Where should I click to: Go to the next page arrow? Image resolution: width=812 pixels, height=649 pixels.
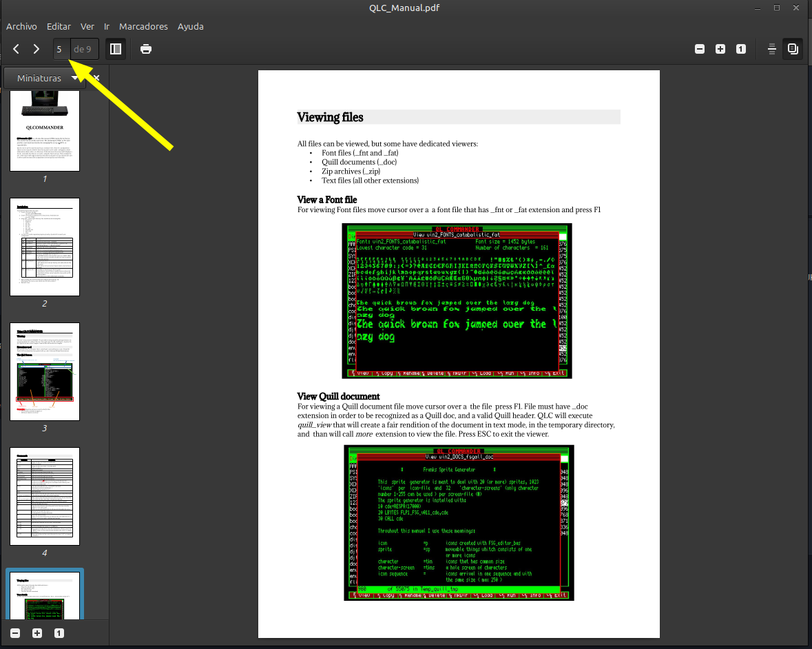(37, 49)
